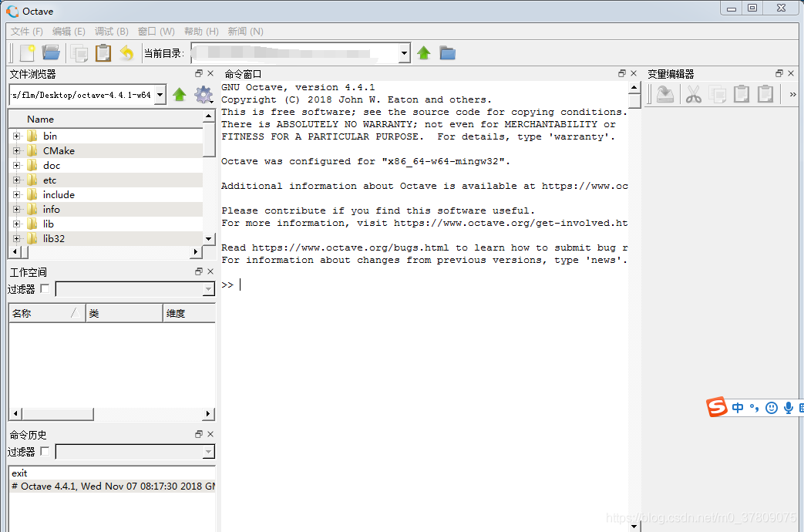This screenshot has height=532, width=804.
Task: Open the 帮助 (H) menu
Action: click(x=201, y=32)
